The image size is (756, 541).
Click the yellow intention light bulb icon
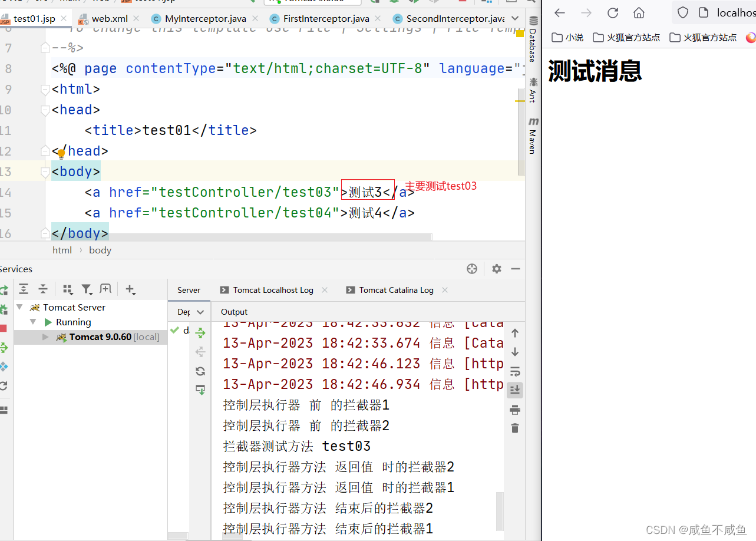pyautogui.click(x=61, y=153)
